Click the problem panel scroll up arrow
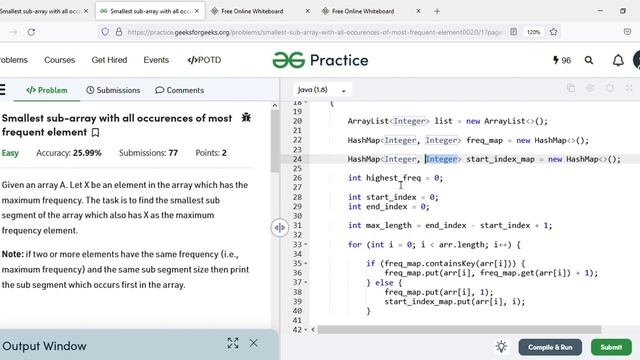Screen dimensions: 640x360 coord(275,106)
